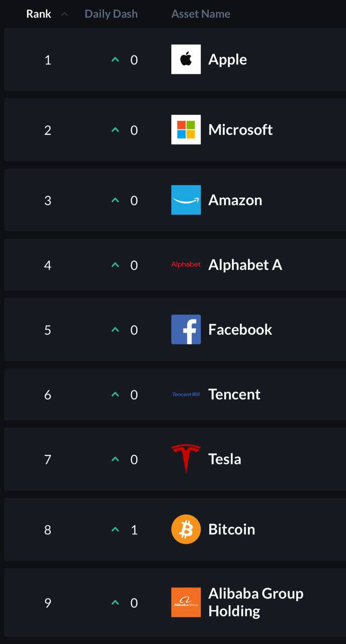Select the Tesla asset name
The image size is (346, 644).
click(225, 459)
